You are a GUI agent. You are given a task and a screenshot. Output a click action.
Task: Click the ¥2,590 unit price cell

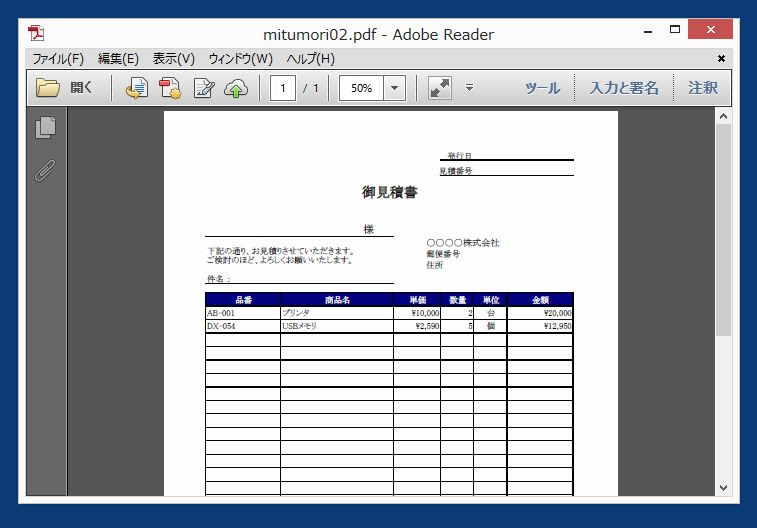(x=417, y=326)
